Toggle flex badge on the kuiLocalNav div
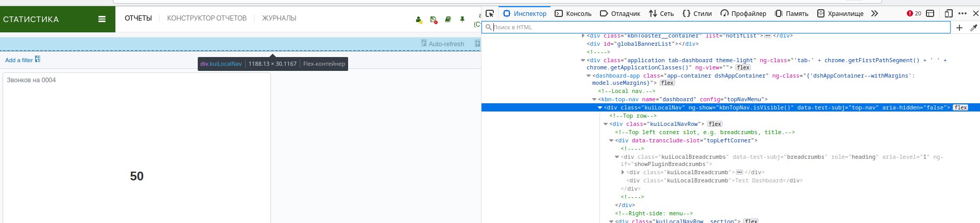The width and height of the screenshot is (980, 223). [x=960, y=107]
